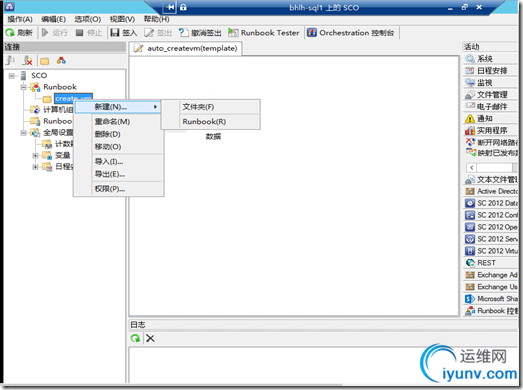Open the 日程安排 activity category
Viewport: 523px width, 390px height.
491,71
